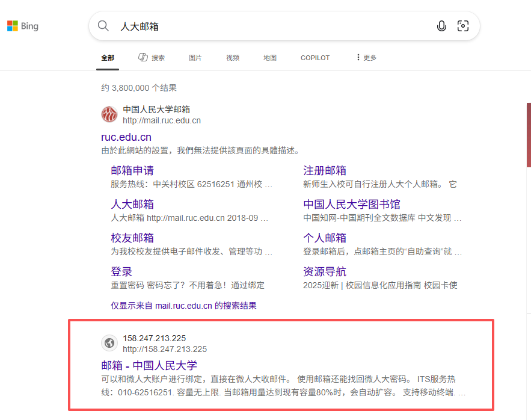Click the magnifier search icon
The width and height of the screenshot is (531, 420).
(x=103, y=26)
